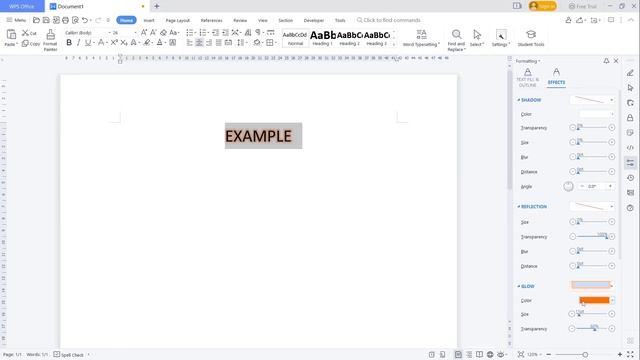Click the zoom slider in status bar
The height and width of the screenshot is (360, 640).
584,355
